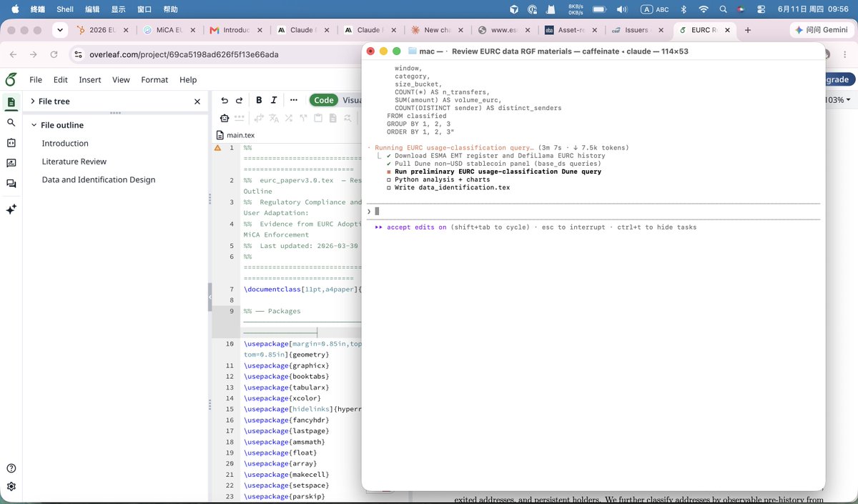Click the redo arrow in the editor toolbar

240,100
